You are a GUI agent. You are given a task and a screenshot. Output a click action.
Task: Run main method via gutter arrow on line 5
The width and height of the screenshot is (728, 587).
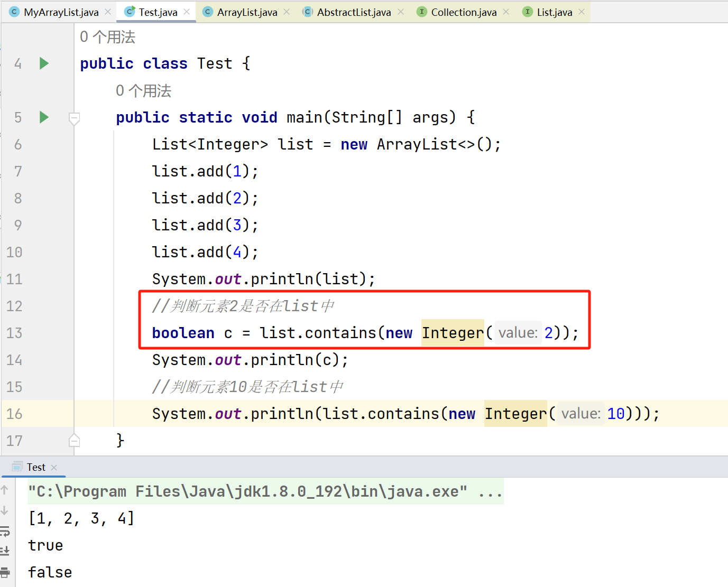pos(44,117)
